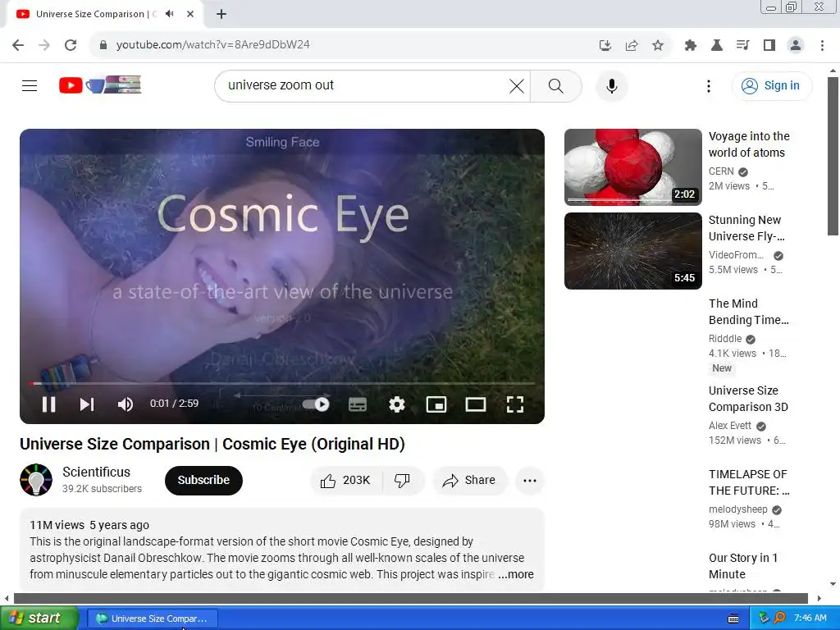Clear the search query text
Viewport: 840px width, 630px height.
(x=517, y=85)
